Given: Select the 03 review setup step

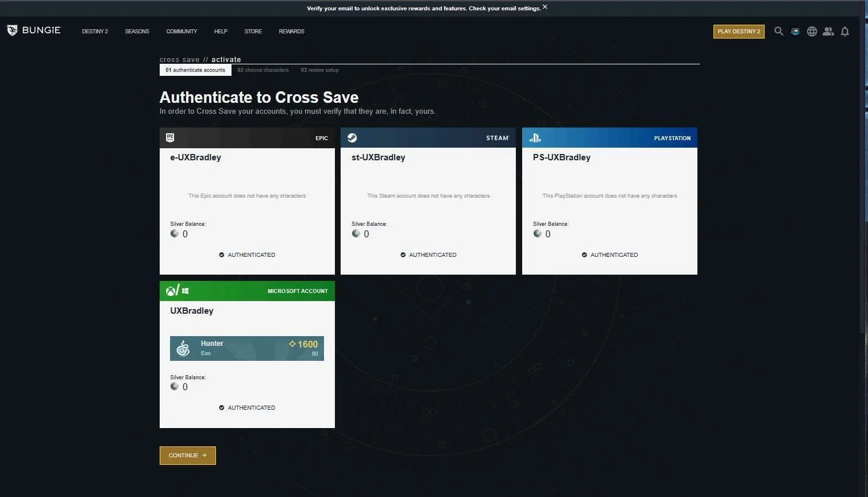Looking at the screenshot, I should tap(320, 70).
